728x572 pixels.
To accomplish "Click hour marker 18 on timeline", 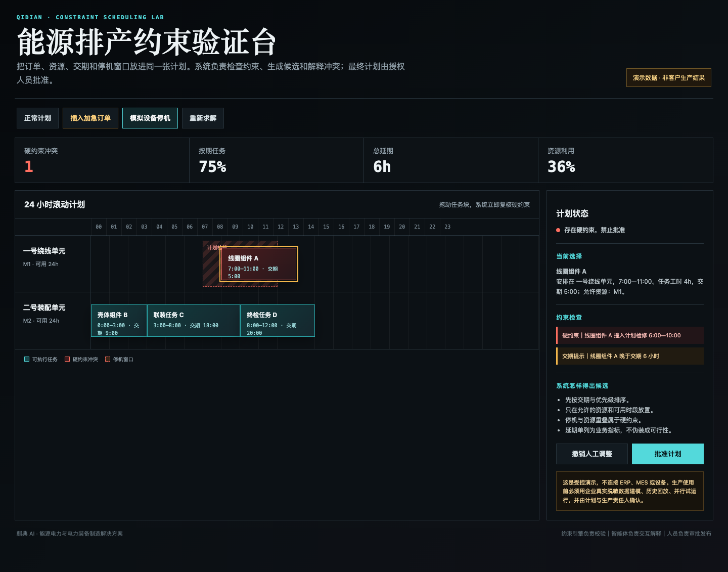I will point(372,227).
